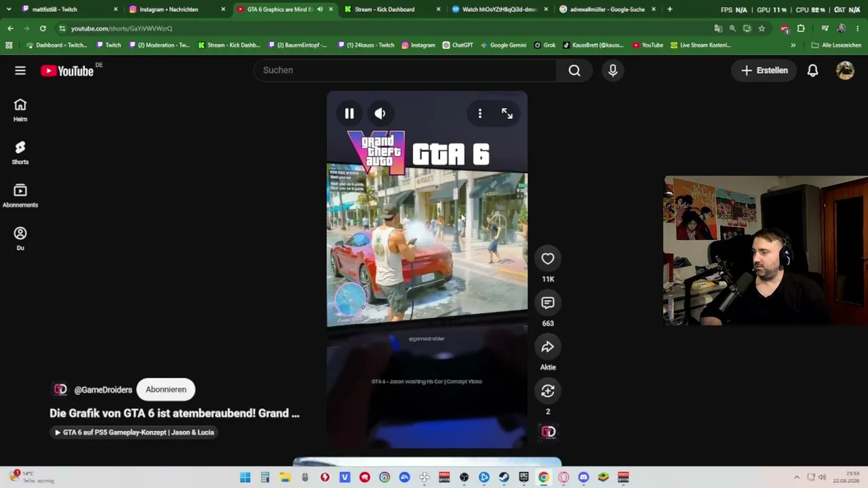Open the Dashboard - Twitch bookmark

pos(56,45)
